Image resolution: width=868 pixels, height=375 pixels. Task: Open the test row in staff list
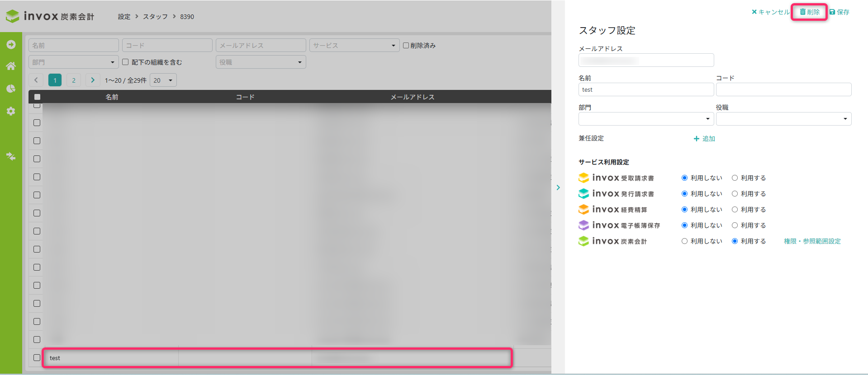click(277, 357)
